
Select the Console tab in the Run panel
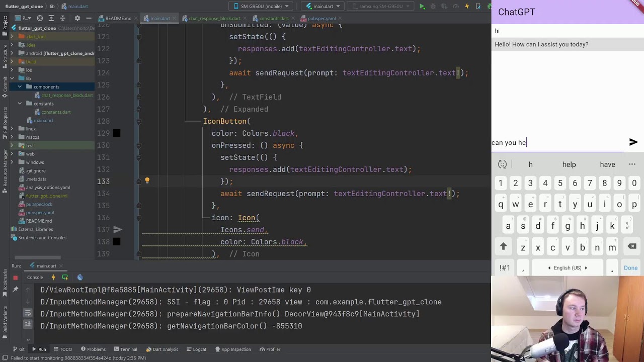click(35, 278)
